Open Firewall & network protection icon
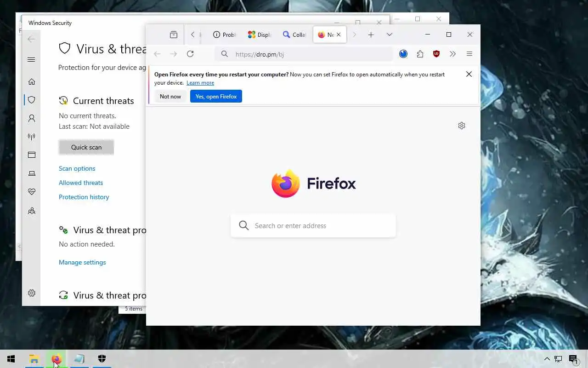Screen dimensions: 588x368 click(x=32, y=137)
